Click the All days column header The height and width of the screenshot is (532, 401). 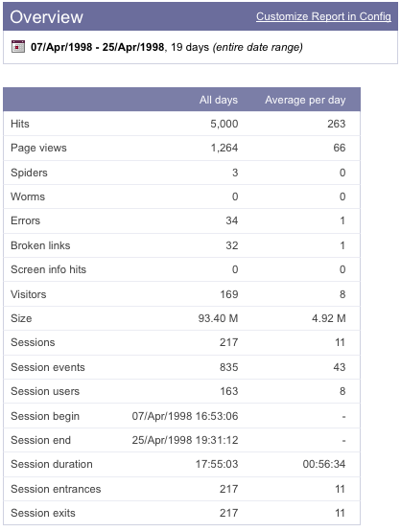pyautogui.click(x=219, y=100)
